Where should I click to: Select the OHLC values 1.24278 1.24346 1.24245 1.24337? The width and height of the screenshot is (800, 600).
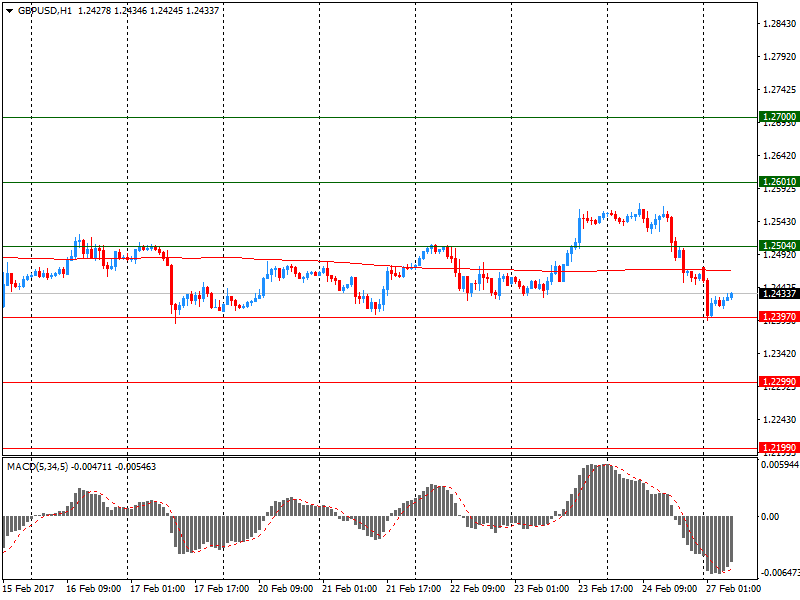148,11
